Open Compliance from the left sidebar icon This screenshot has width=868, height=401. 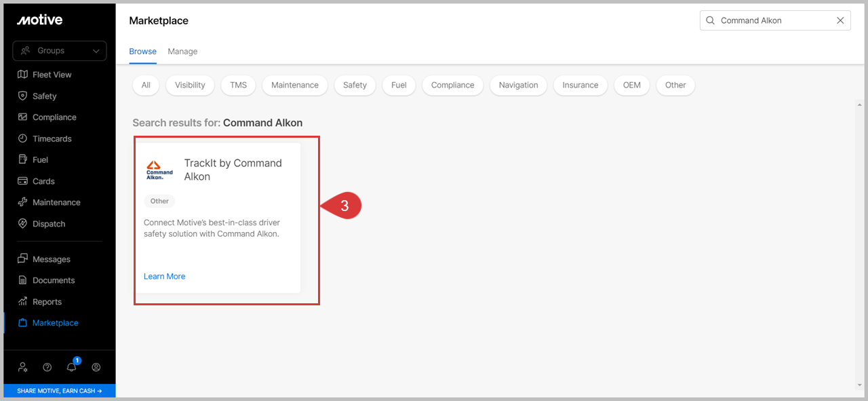point(22,117)
